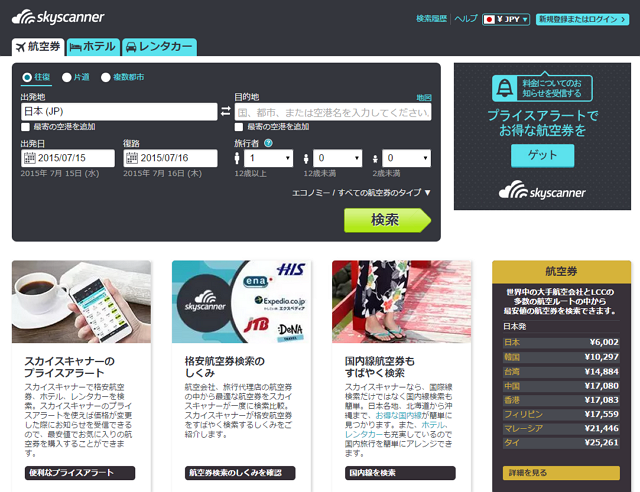Open the infants (2歳未満) count dropdown
This screenshot has height=492, width=640.
[407, 158]
